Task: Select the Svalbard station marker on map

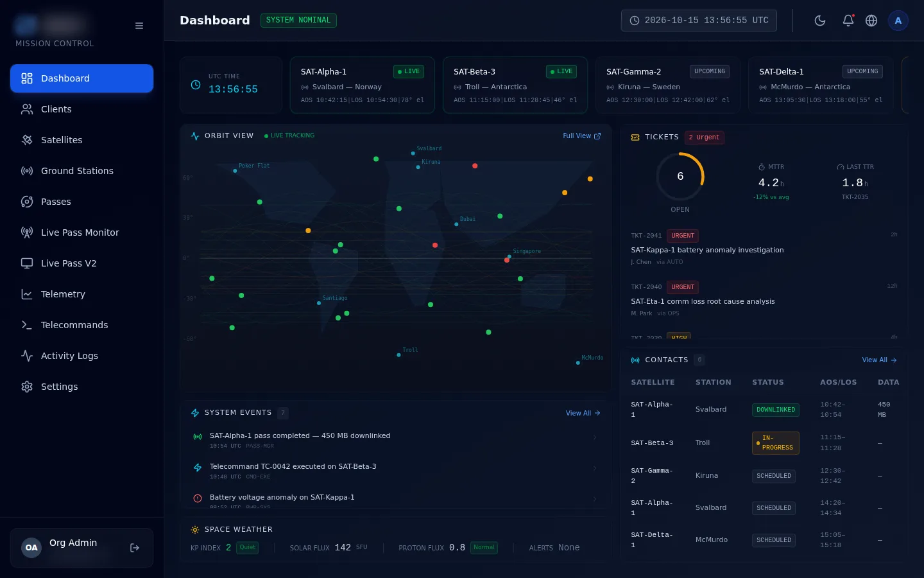Action: [x=413, y=153]
